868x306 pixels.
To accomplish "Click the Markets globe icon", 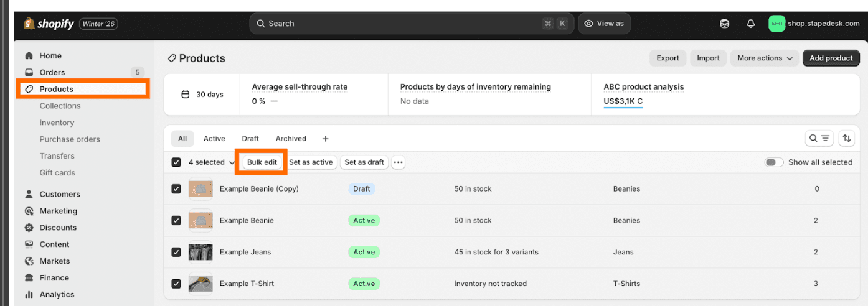I will point(29,261).
